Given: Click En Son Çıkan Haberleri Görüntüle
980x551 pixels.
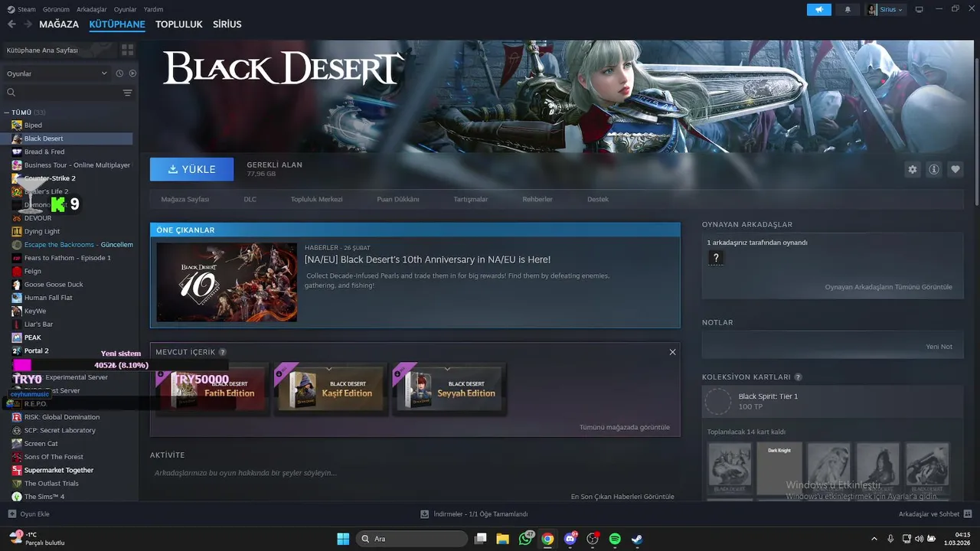Looking at the screenshot, I should [622, 497].
